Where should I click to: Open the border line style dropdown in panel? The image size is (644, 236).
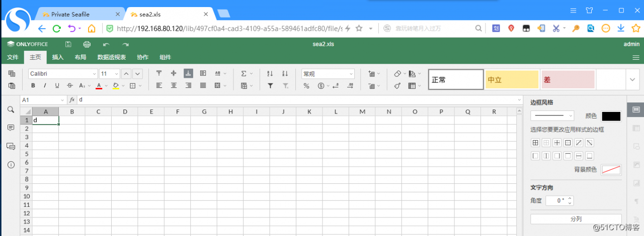coord(552,116)
